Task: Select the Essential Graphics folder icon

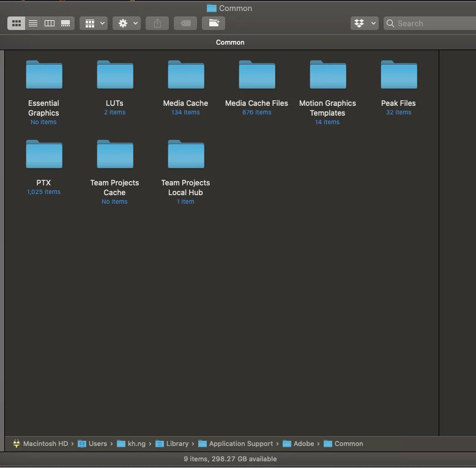Action: (44, 75)
